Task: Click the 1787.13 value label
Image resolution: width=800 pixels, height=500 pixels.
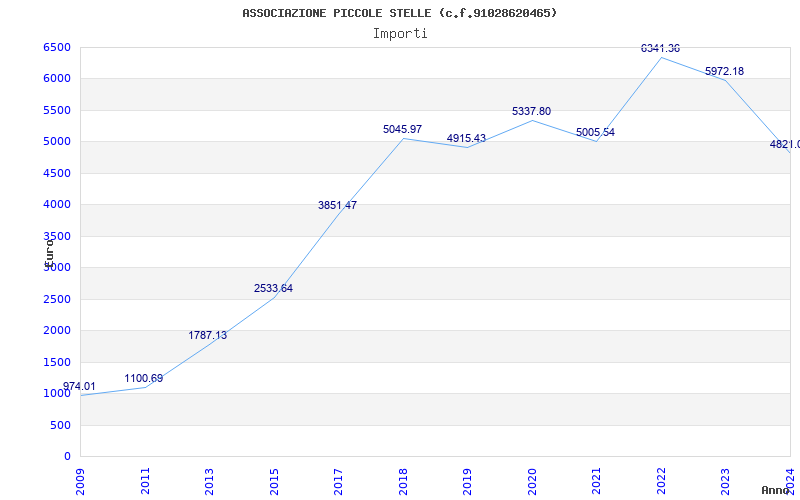Action: tap(208, 336)
